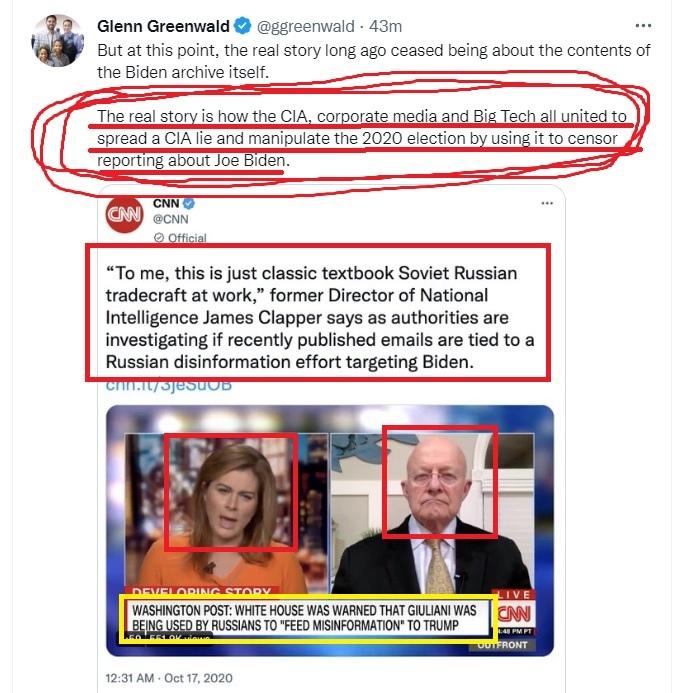Click the @ggreenwald handle
Image resolution: width=676 pixels, height=693 pixels.
(305, 27)
